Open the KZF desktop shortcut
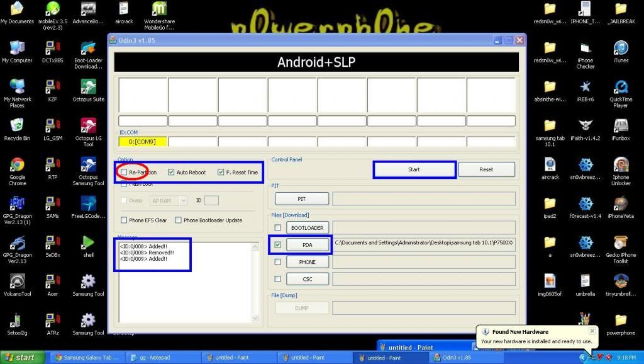The image size is (644, 364). click(x=53, y=91)
